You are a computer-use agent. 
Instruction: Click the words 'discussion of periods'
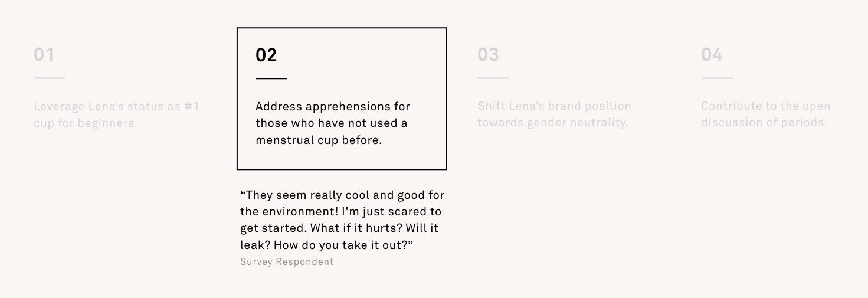click(763, 123)
